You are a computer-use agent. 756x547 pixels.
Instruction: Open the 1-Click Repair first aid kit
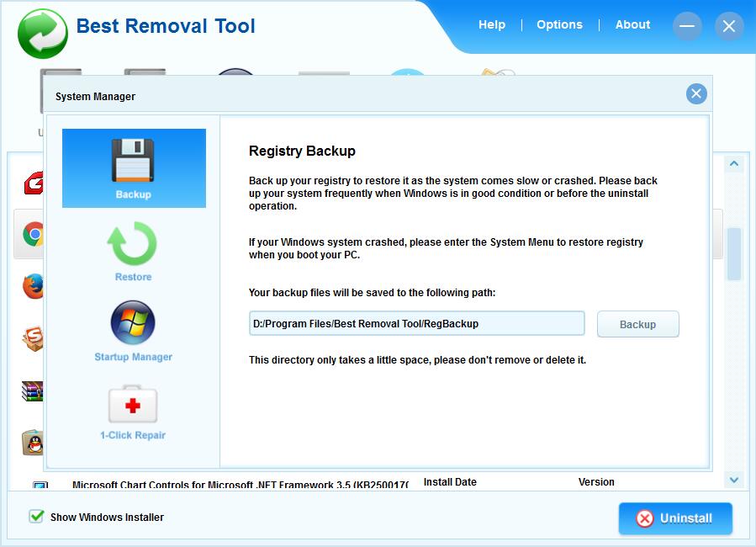[133, 412]
